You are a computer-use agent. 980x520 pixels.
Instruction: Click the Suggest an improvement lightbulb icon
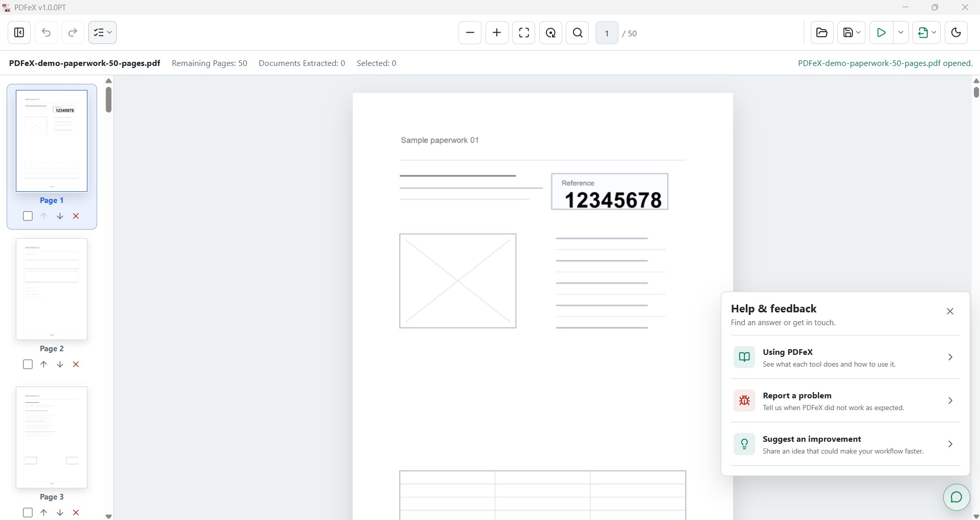point(744,444)
